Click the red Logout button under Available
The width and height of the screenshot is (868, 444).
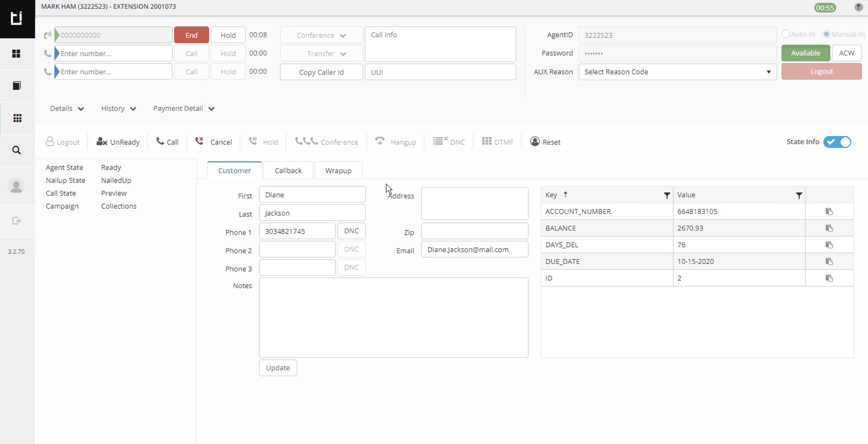[821, 71]
